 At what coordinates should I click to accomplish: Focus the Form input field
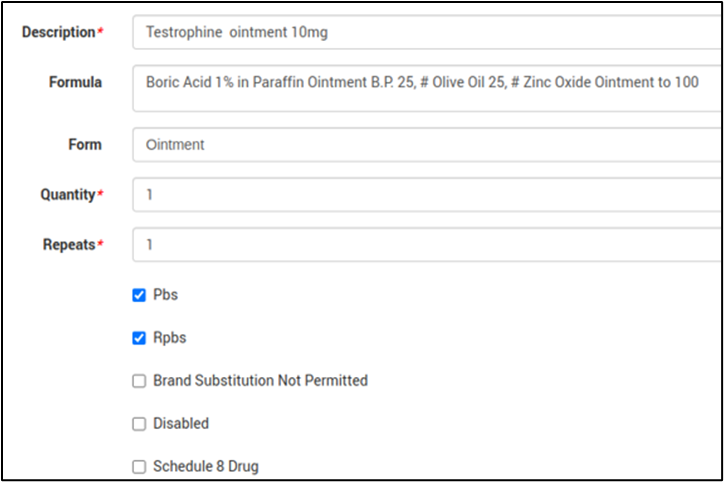click(x=425, y=144)
